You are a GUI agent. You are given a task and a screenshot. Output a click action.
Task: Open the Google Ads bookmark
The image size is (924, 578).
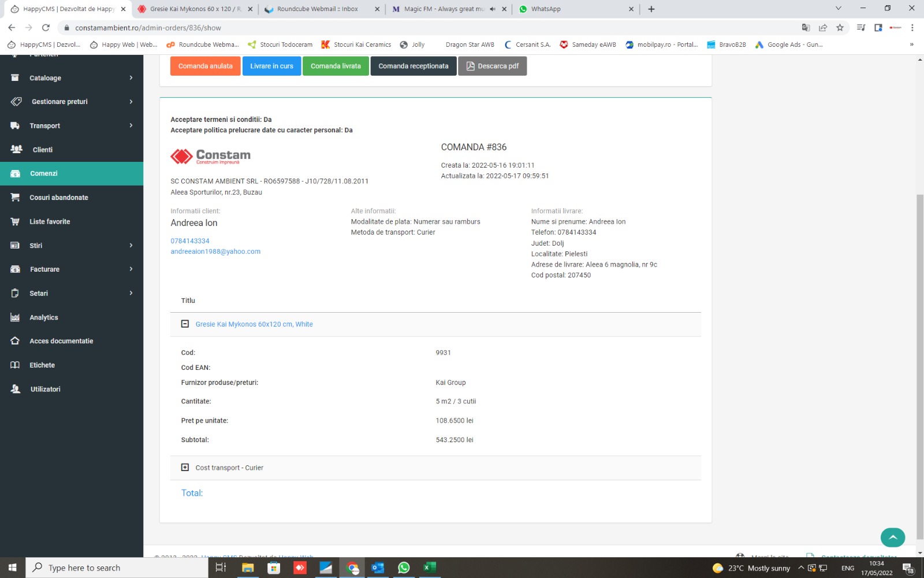(x=789, y=45)
